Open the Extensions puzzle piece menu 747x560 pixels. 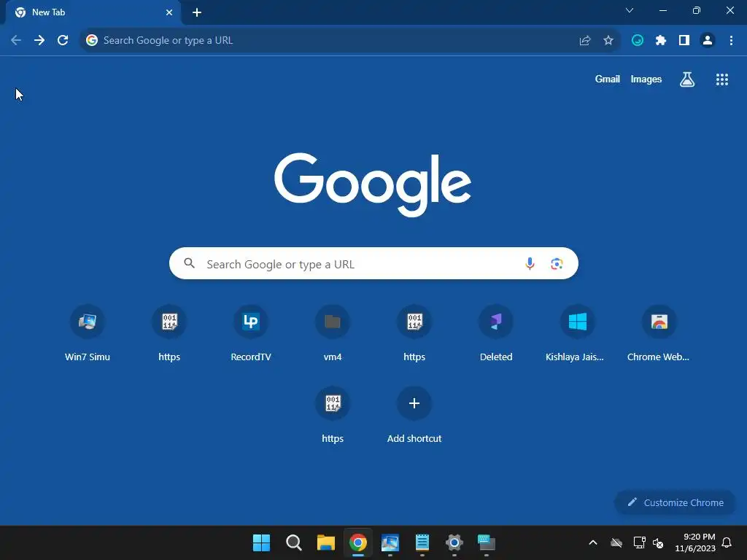(661, 41)
